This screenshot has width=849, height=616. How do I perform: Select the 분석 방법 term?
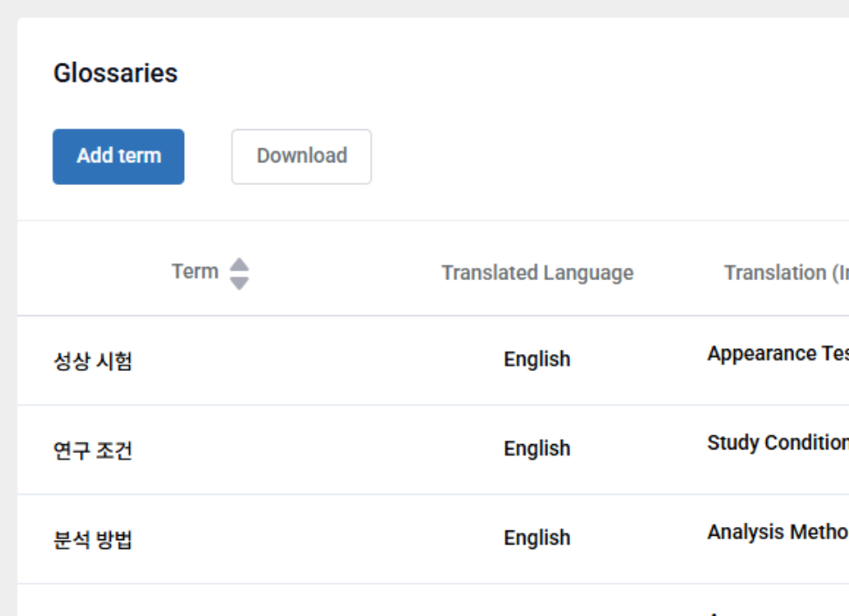[92, 540]
